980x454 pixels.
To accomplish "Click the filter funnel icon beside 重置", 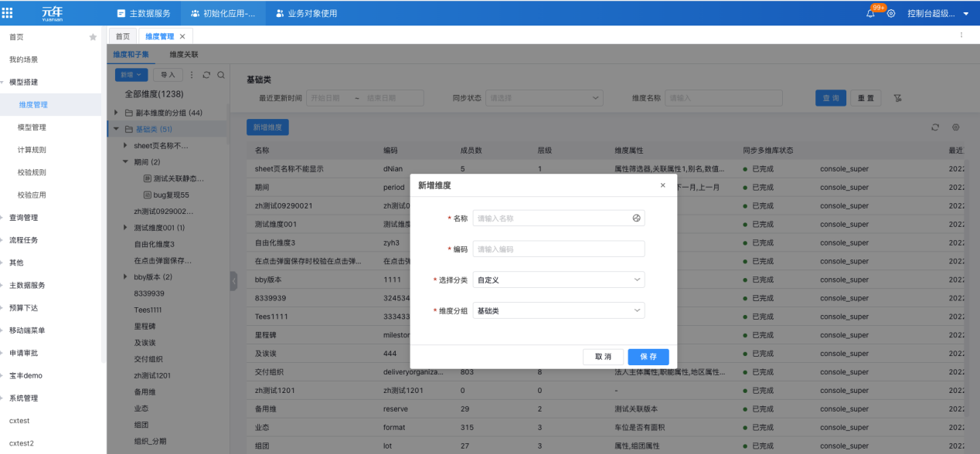I will 897,98.
